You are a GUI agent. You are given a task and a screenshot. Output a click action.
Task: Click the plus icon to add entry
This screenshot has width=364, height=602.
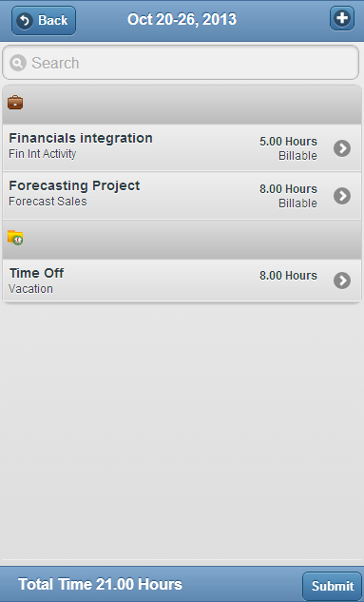[x=342, y=18]
